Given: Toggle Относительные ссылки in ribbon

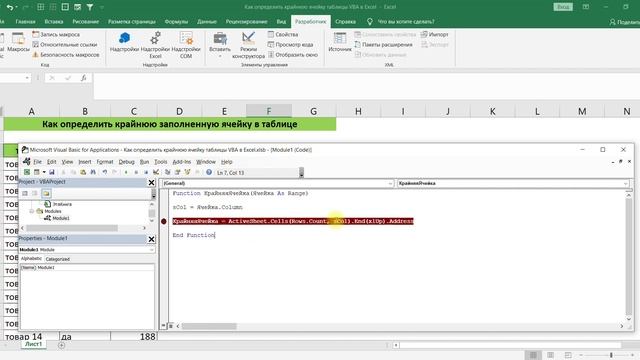Looking at the screenshot, I should pos(65,44).
